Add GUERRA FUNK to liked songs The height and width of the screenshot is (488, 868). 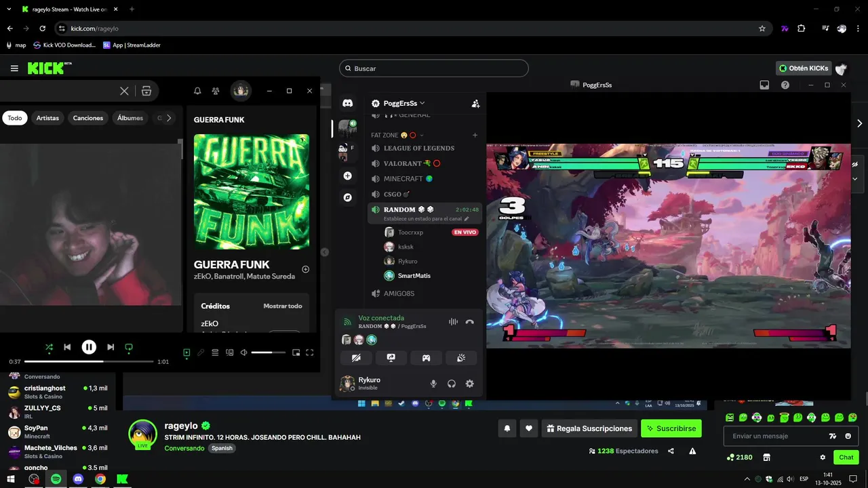305,269
